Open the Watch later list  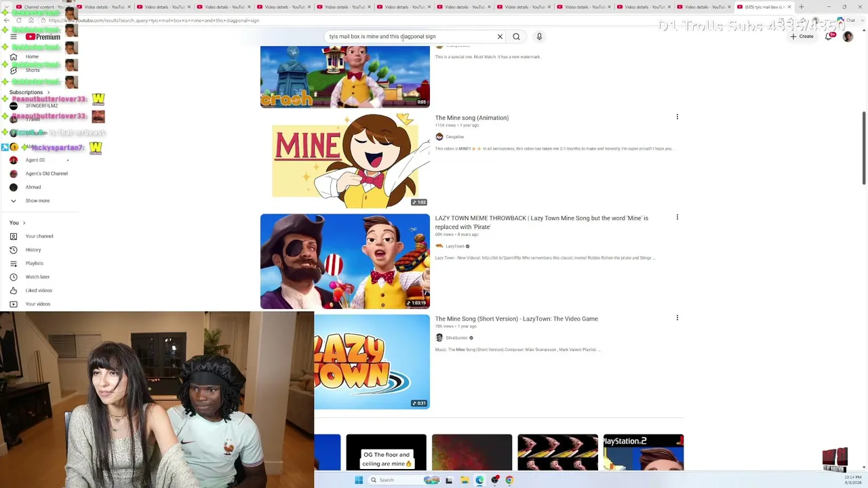(37, 277)
